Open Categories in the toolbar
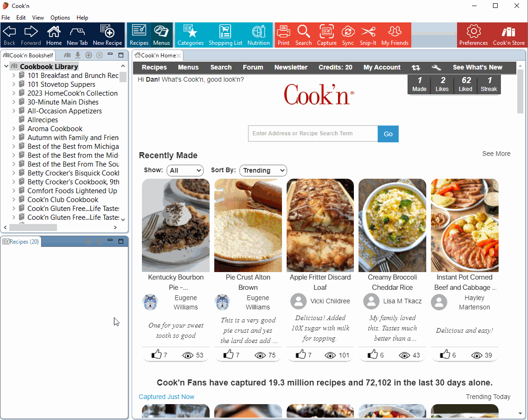This screenshot has height=420, width=528. click(190, 35)
